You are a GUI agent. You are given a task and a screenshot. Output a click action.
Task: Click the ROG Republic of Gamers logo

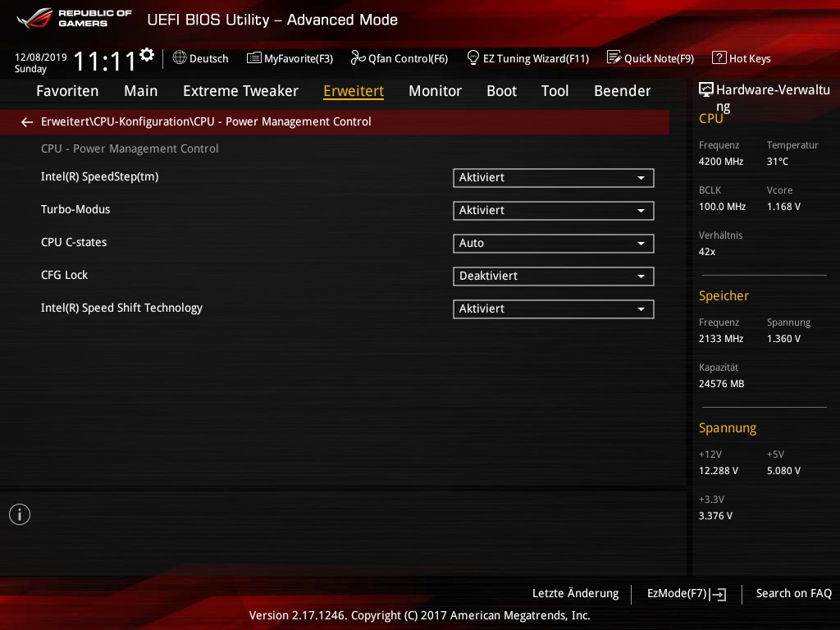pyautogui.click(x=74, y=18)
